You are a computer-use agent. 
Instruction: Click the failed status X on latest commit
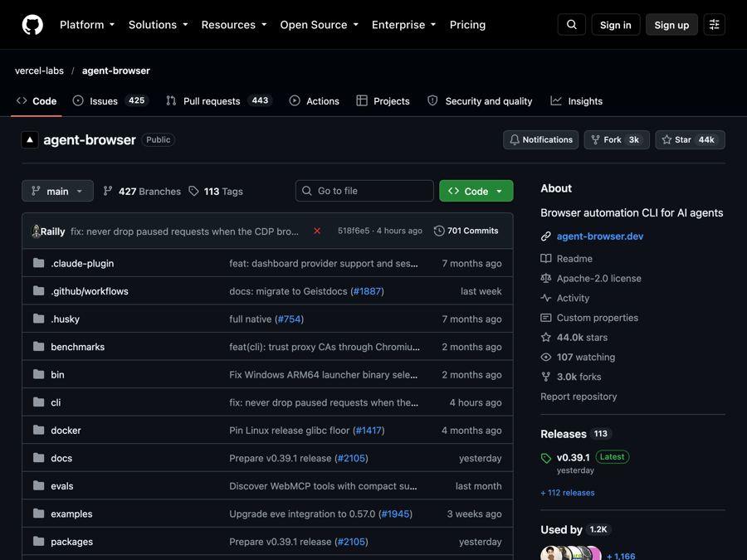click(317, 231)
